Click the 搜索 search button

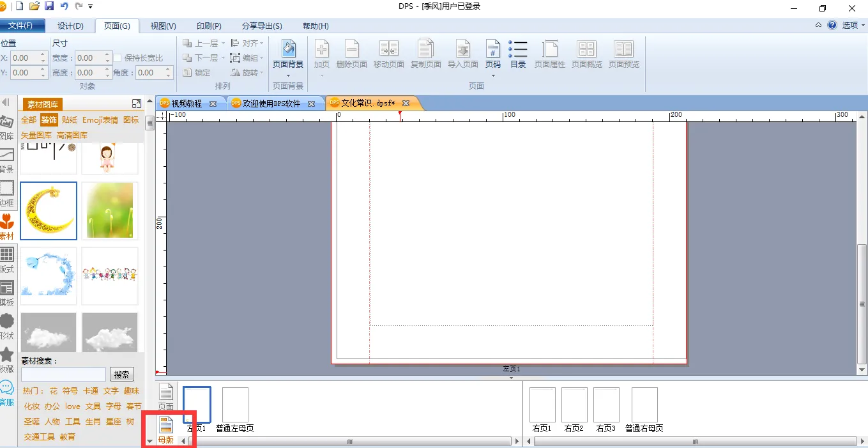[x=122, y=375]
